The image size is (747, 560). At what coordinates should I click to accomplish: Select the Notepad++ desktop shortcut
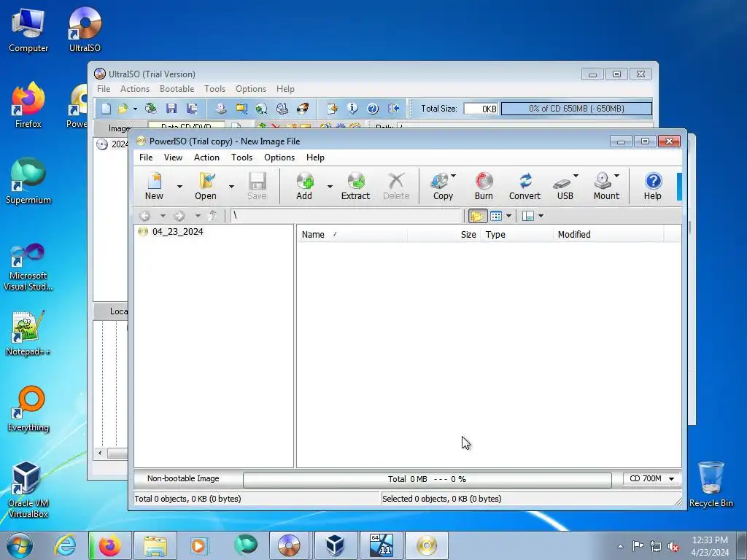(x=28, y=333)
